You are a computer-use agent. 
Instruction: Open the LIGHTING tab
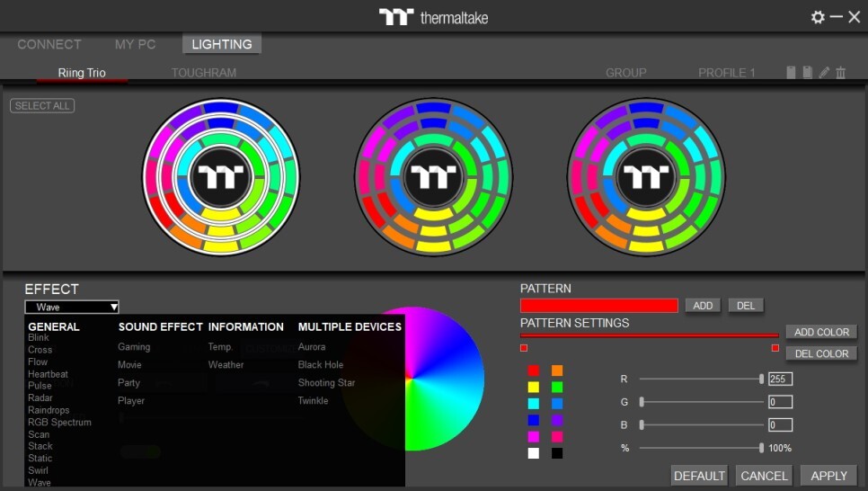click(222, 44)
